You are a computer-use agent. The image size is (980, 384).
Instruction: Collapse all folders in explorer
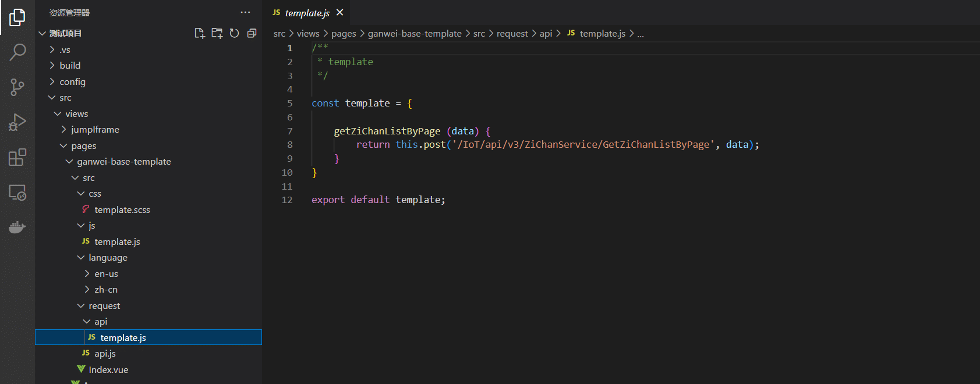tap(252, 33)
